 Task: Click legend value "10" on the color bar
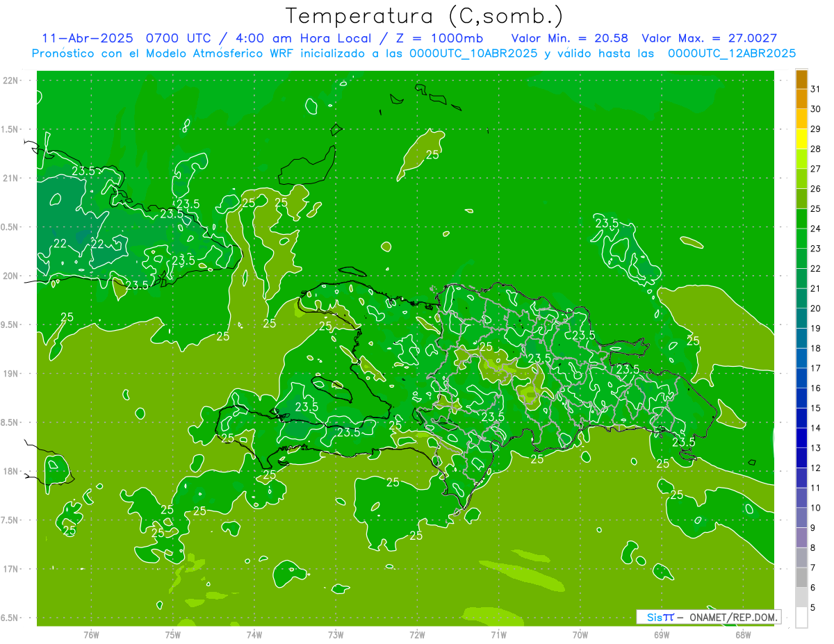(815, 508)
